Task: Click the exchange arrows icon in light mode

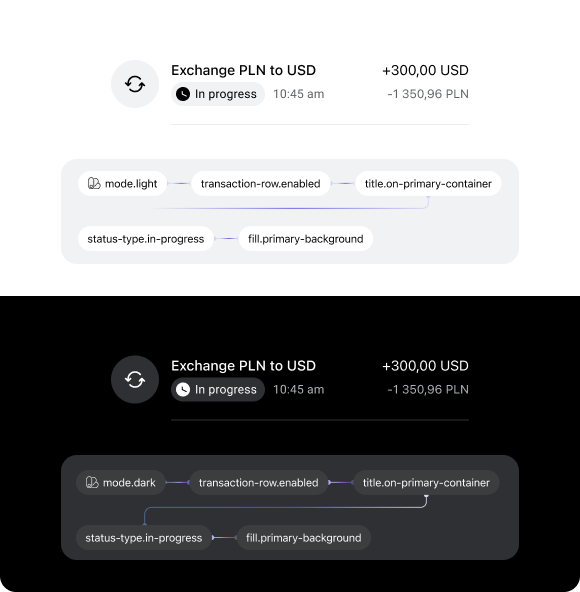Action: point(135,84)
